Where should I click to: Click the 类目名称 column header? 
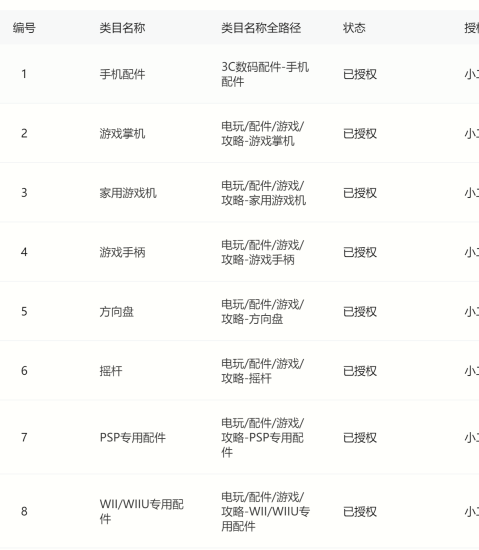pyautogui.click(x=122, y=28)
